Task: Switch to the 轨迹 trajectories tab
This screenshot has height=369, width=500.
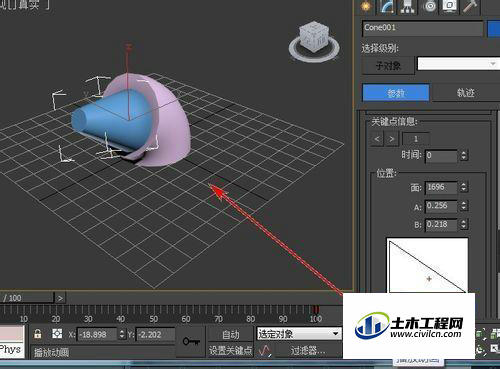Action: 466,93
